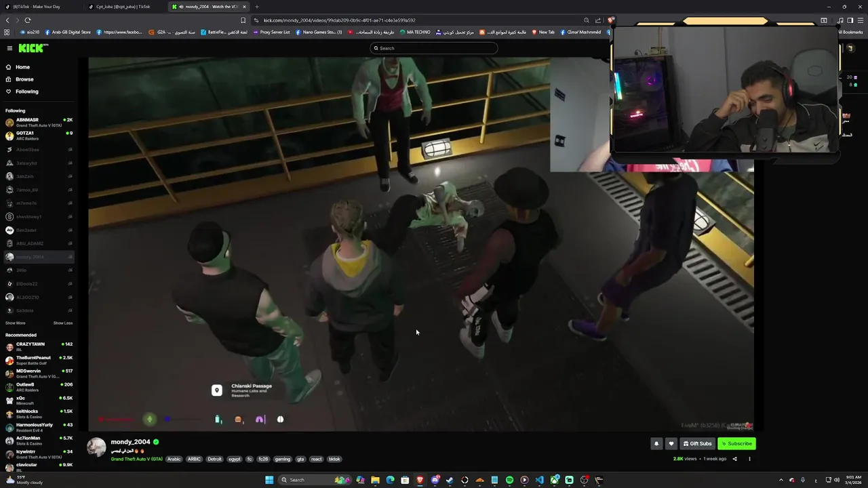Image resolution: width=868 pixels, height=488 pixels.
Task: Open video more options menu
Action: click(749, 459)
